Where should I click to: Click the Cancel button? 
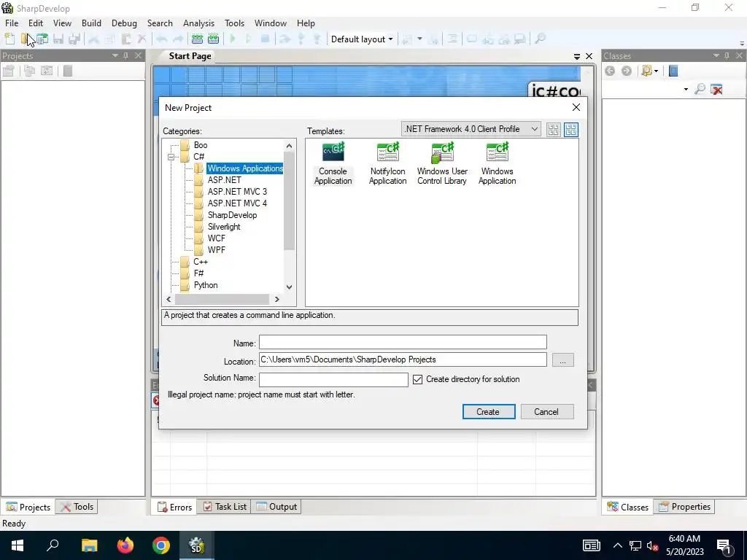click(546, 412)
